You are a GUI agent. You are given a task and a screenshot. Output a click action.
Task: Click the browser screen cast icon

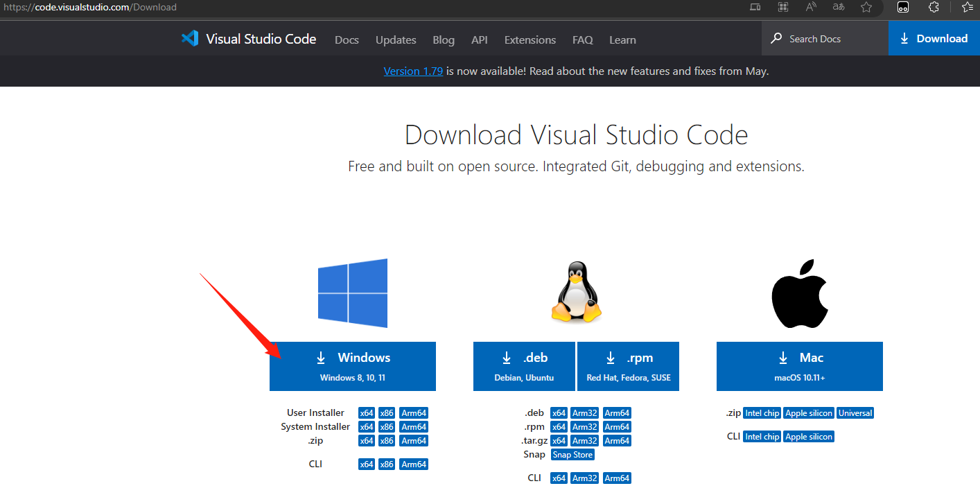(755, 7)
